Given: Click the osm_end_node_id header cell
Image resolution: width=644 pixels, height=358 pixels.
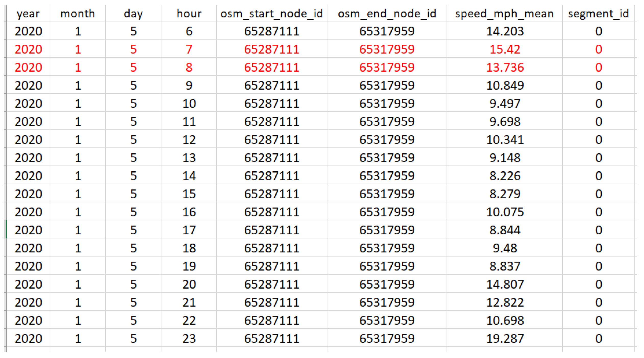Looking at the screenshot, I should (387, 14).
